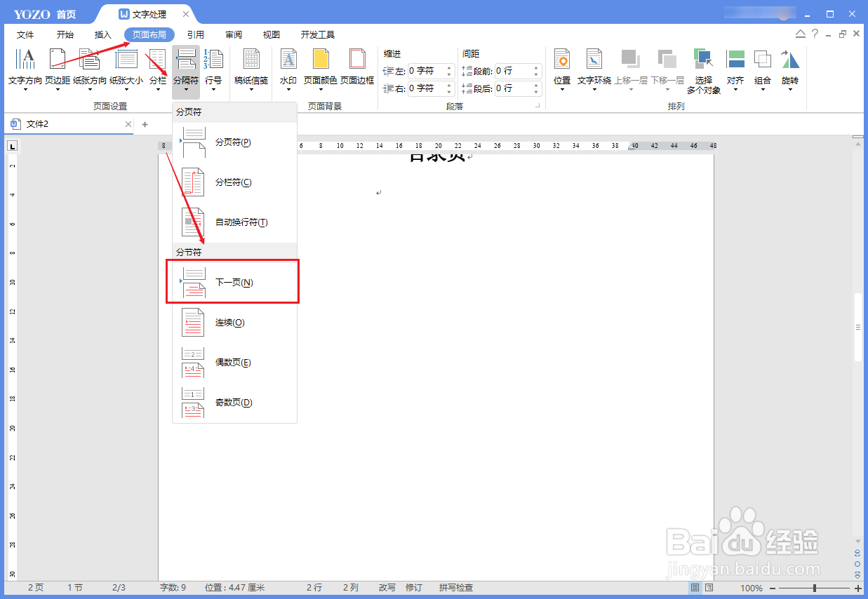
Task: Decrease the 段后 spacing value
Action: [536, 92]
